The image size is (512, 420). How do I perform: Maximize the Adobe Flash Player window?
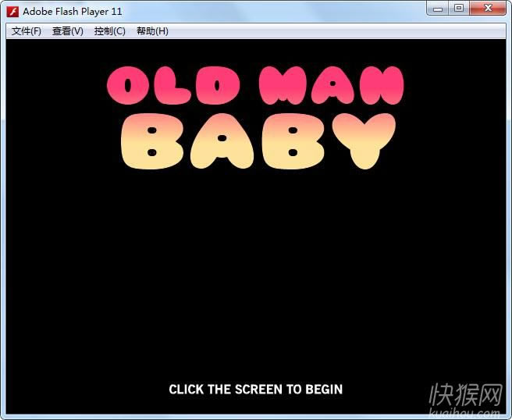459,9
